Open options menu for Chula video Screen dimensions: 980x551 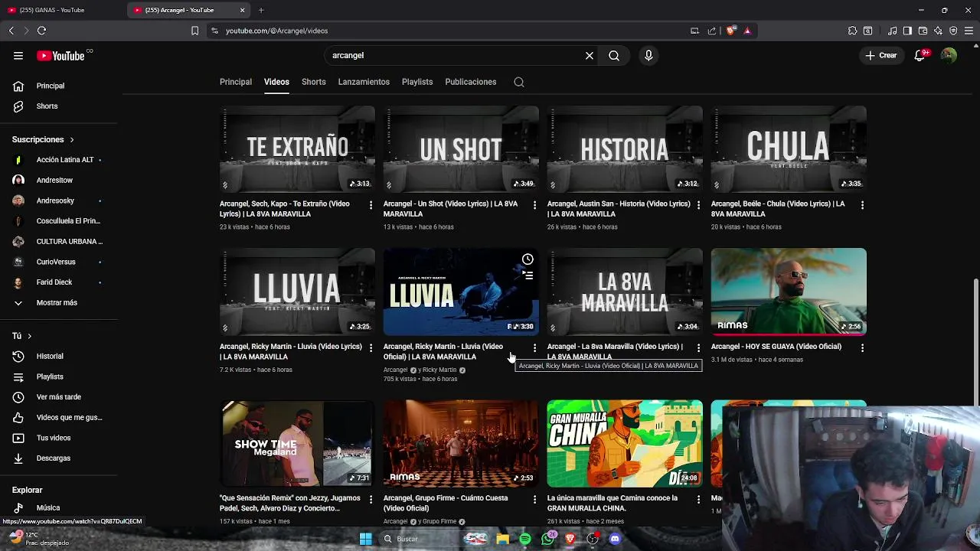862,205
